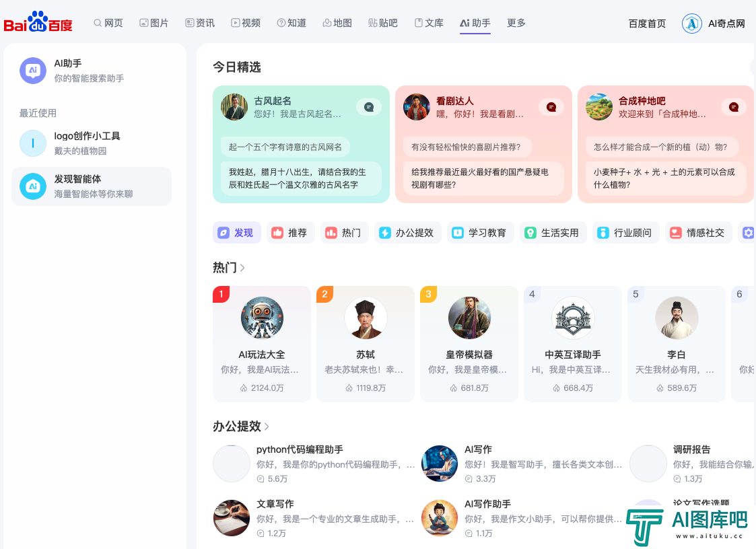The height and width of the screenshot is (549, 756).
Task: Open the 地图 tab
Action: (337, 23)
